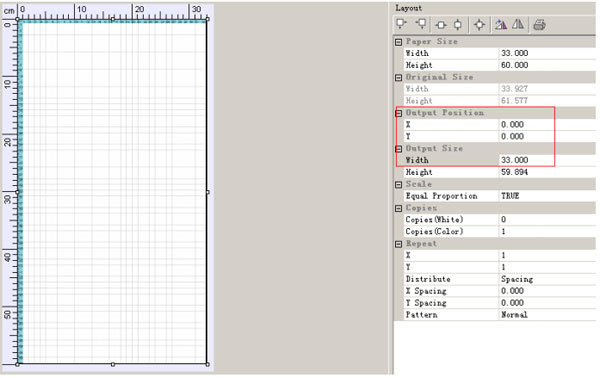Click Output Position X value field
Screen dimensions: 600x378
[547, 124]
